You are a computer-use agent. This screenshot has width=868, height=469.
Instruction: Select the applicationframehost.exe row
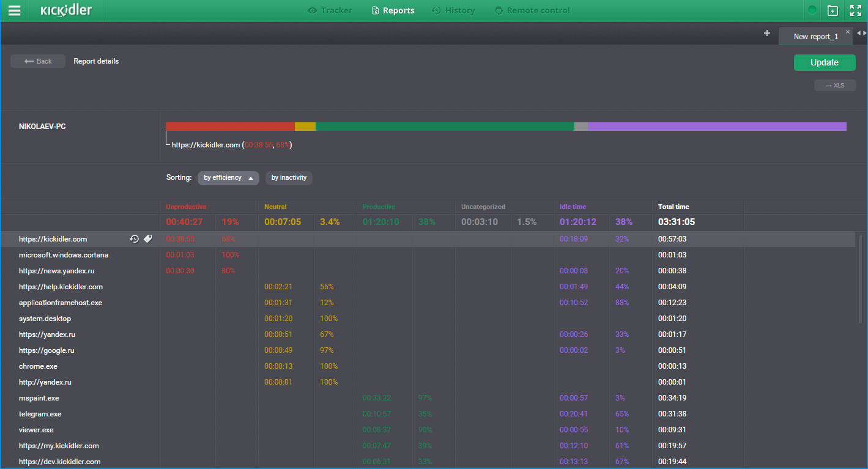428,303
